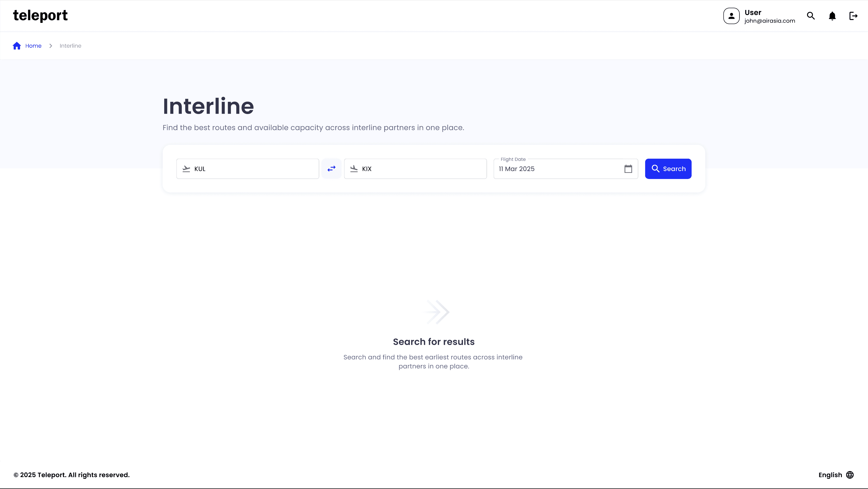868x489 pixels.
Task: Swap origin and destination airports
Action: click(x=331, y=169)
